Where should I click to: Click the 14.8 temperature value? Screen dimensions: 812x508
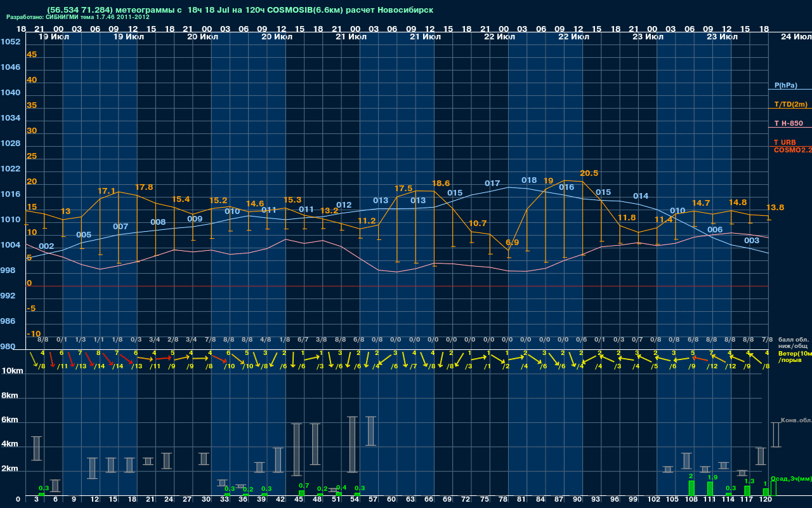[x=738, y=202]
